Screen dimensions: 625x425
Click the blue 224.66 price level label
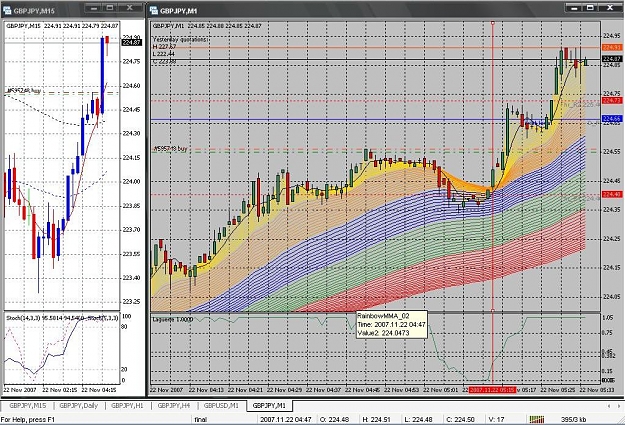pyautogui.click(x=611, y=119)
